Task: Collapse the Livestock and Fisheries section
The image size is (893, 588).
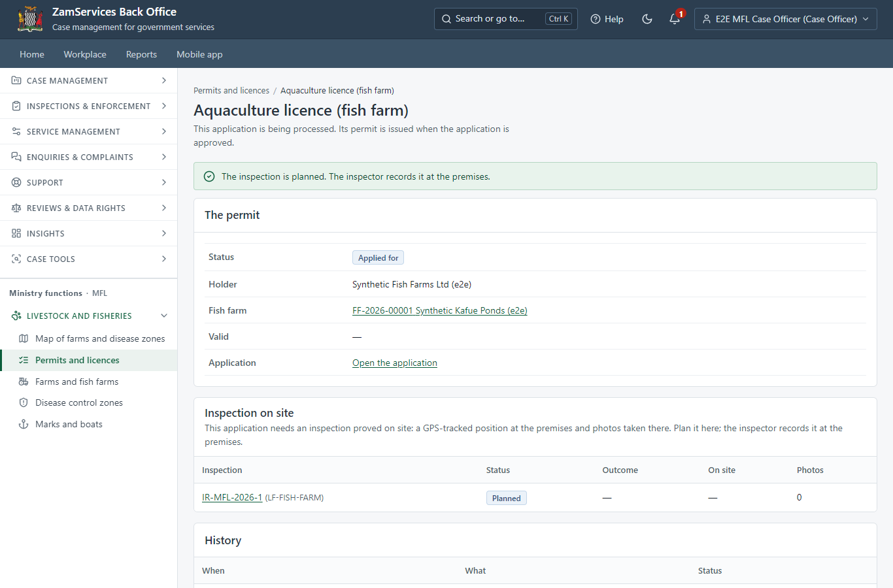Action: tap(164, 316)
